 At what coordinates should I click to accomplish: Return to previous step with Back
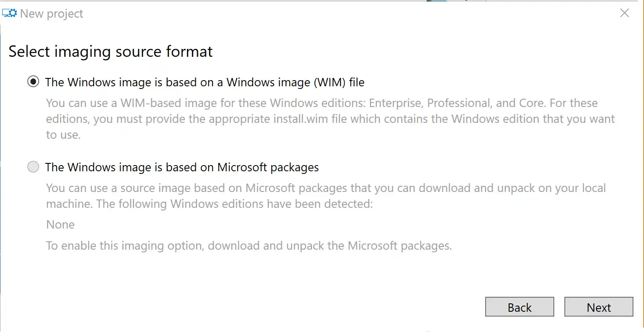tap(520, 307)
